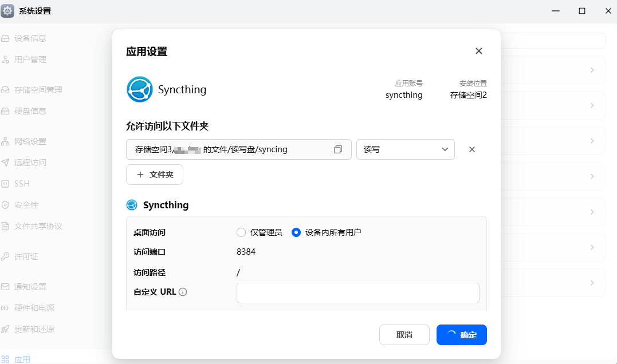This screenshot has width=617, height=364.
Task: Close the 应用设置 dialog
Action: coord(478,51)
